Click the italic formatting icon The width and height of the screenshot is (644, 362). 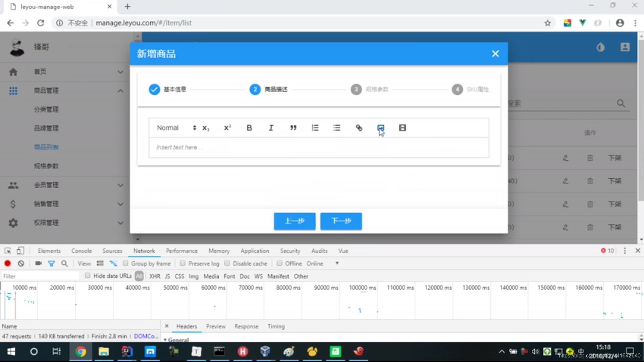click(x=271, y=128)
